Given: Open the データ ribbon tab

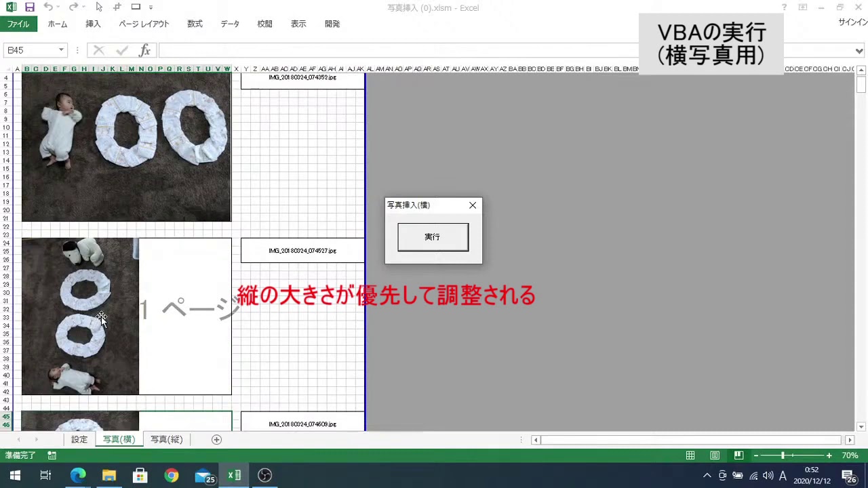Looking at the screenshot, I should [230, 24].
